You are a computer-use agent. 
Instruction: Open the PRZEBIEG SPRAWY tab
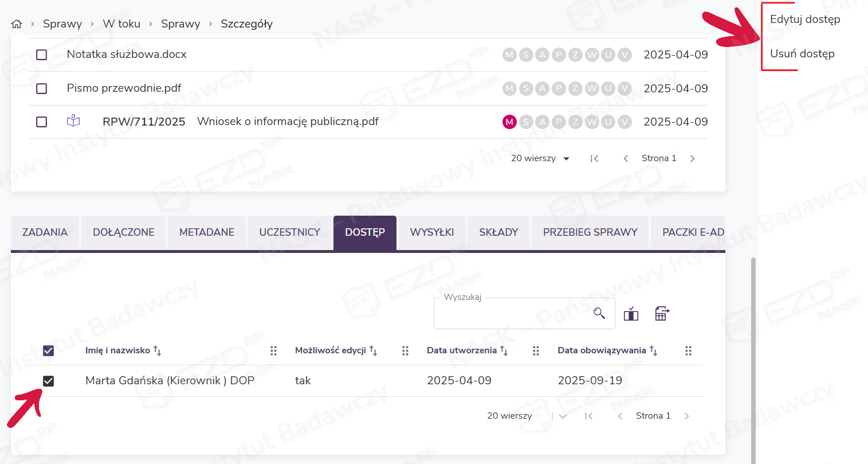pyautogui.click(x=590, y=232)
